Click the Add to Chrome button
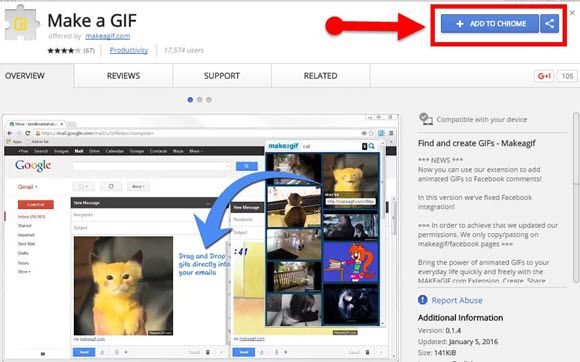Viewport: 580px width, 362px height. (490, 24)
